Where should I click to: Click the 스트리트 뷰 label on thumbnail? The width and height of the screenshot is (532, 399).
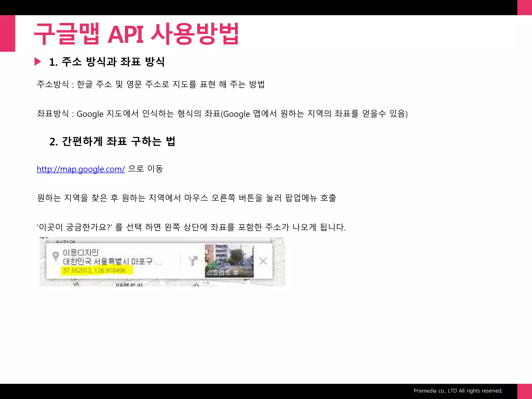pos(222,272)
